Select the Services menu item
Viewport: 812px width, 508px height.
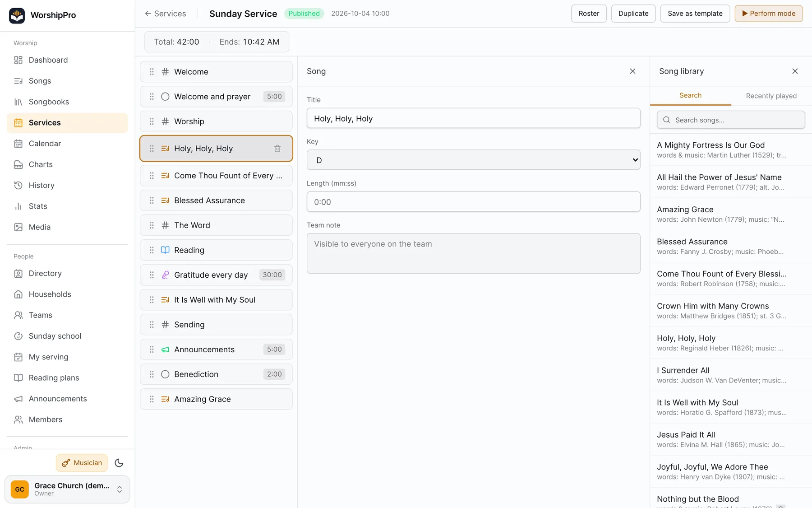pyautogui.click(x=67, y=123)
